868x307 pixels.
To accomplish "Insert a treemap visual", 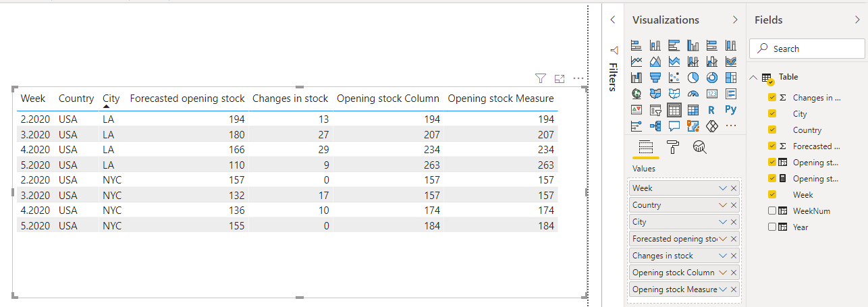I will click(x=730, y=78).
